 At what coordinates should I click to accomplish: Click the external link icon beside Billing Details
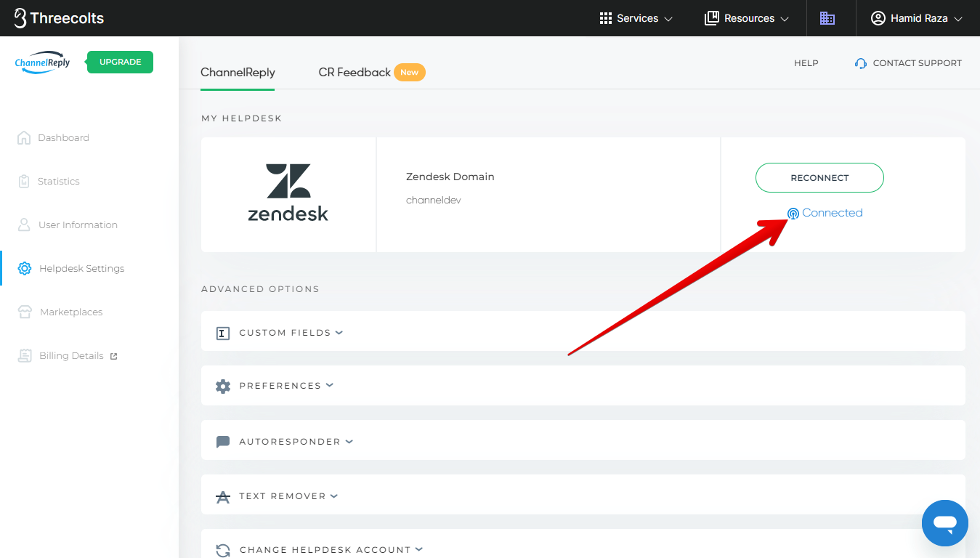113,356
